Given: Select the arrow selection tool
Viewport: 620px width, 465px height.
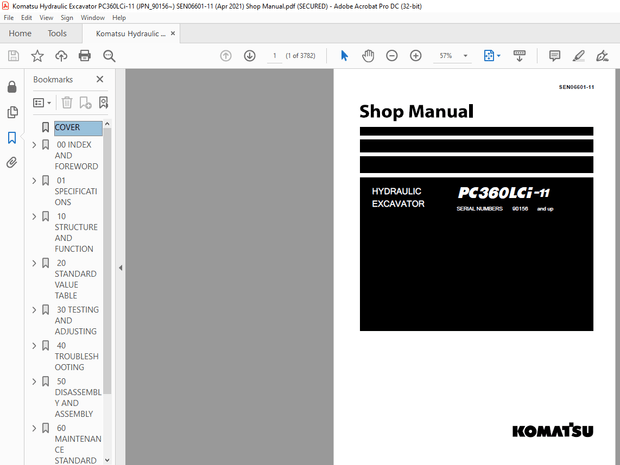Looking at the screenshot, I should (344, 56).
